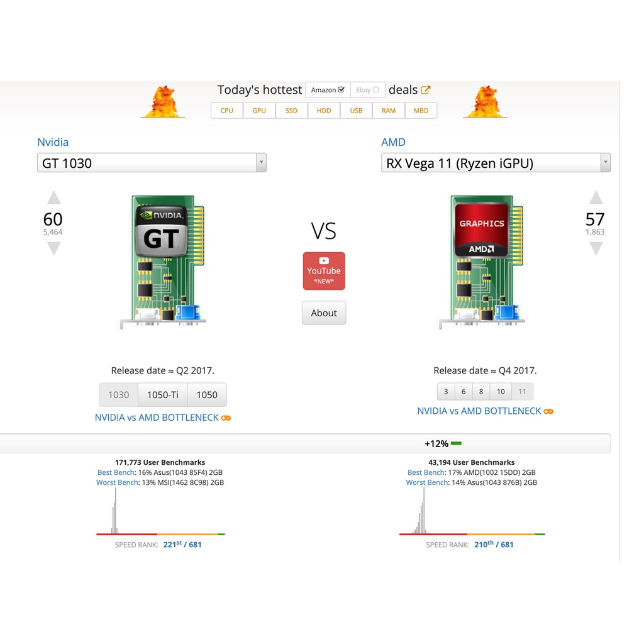Image resolution: width=644 pixels, height=644 pixels.
Task: Uncheck the Amazon deals checkbox
Action: point(341,89)
